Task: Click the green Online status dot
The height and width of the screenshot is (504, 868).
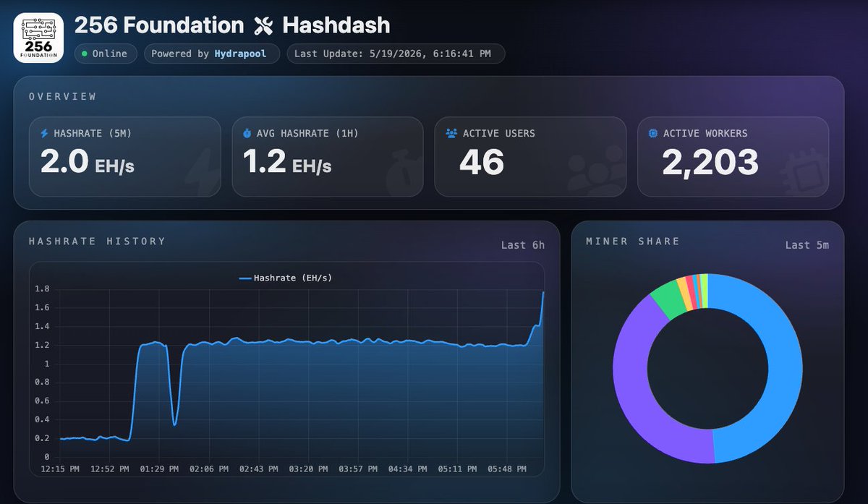Action: [x=84, y=54]
